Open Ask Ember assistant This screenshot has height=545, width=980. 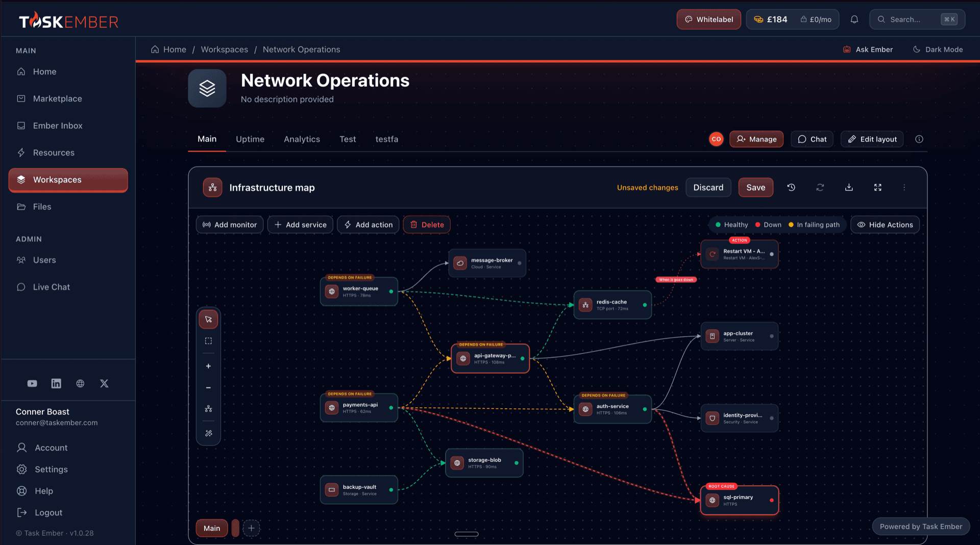(868, 49)
